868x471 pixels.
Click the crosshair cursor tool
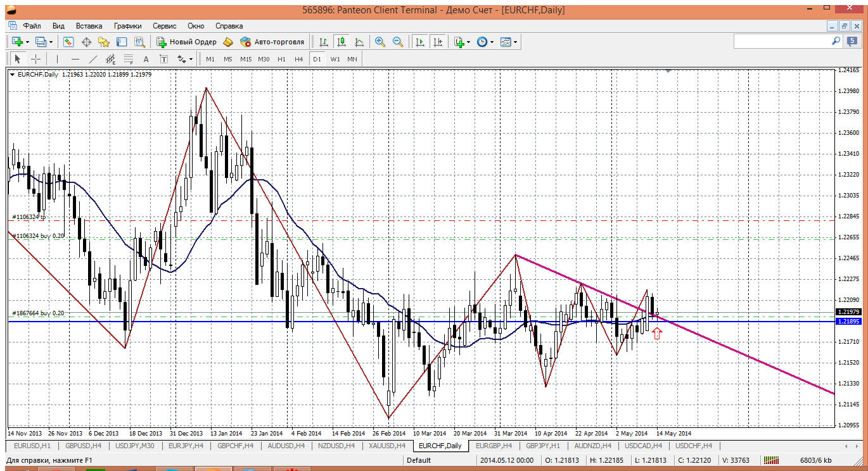coord(36,59)
